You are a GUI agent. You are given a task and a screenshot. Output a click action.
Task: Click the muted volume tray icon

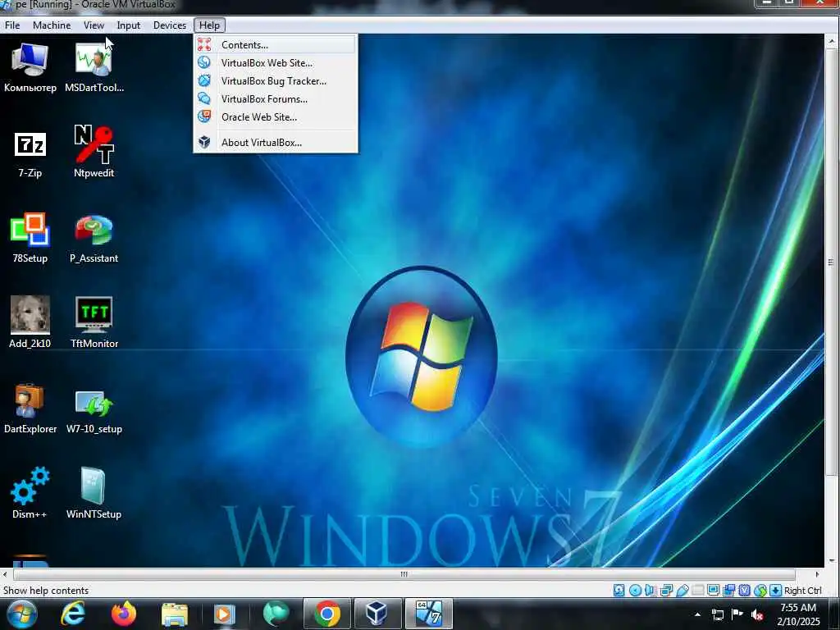pyautogui.click(x=757, y=614)
